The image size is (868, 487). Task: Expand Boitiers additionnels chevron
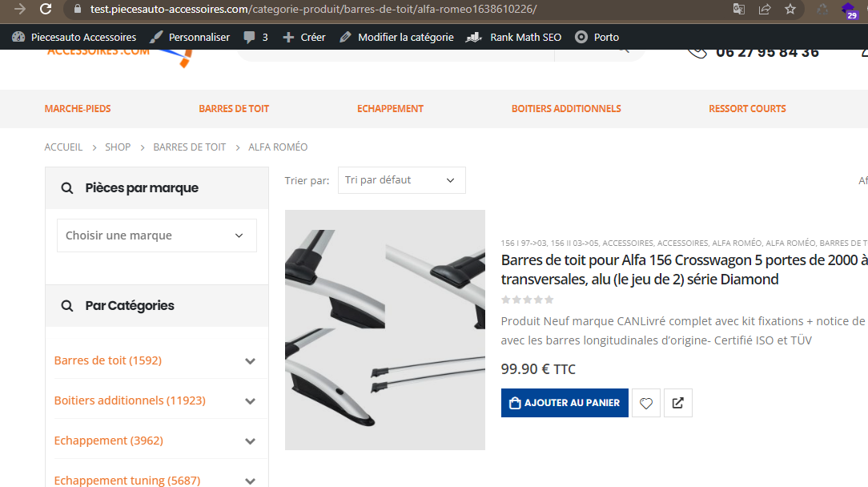point(250,401)
